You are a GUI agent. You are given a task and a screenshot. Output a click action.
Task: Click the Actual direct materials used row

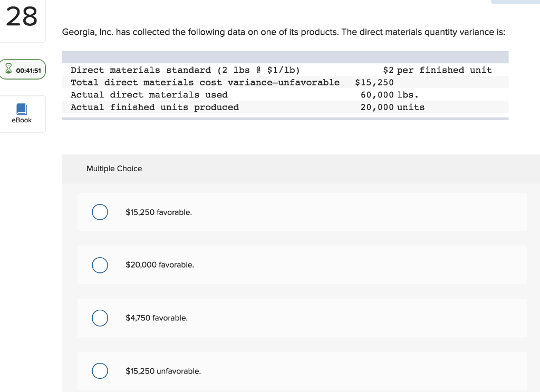point(149,95)
